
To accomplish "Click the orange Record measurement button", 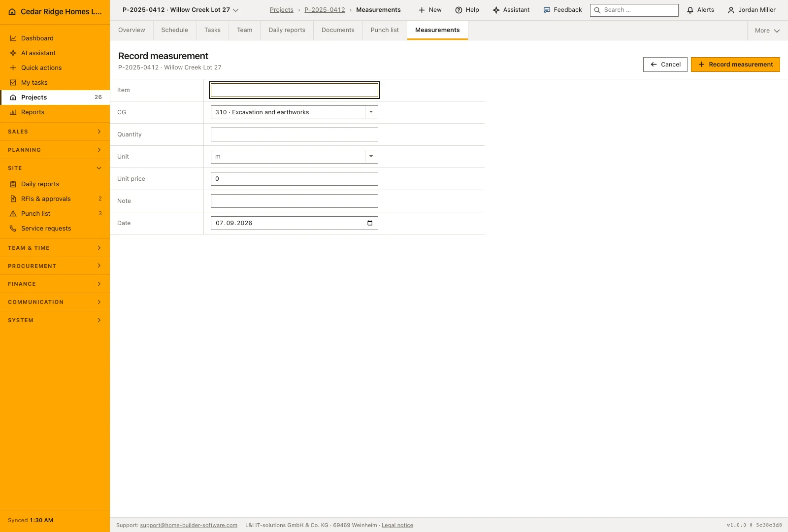I will [x=735, y=65].
